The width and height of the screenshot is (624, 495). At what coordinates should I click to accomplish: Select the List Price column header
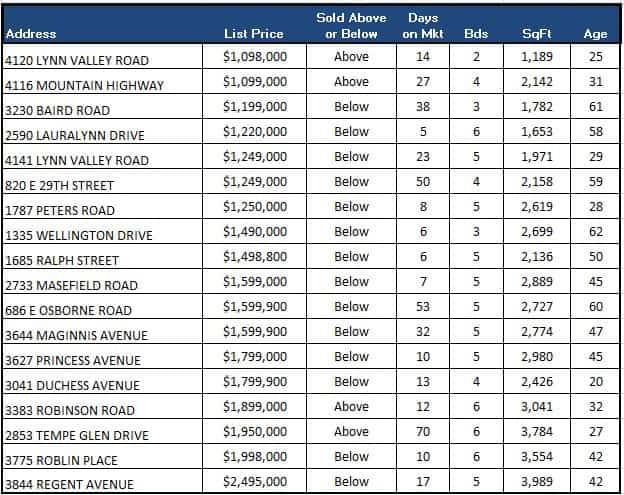click(255, 34)
